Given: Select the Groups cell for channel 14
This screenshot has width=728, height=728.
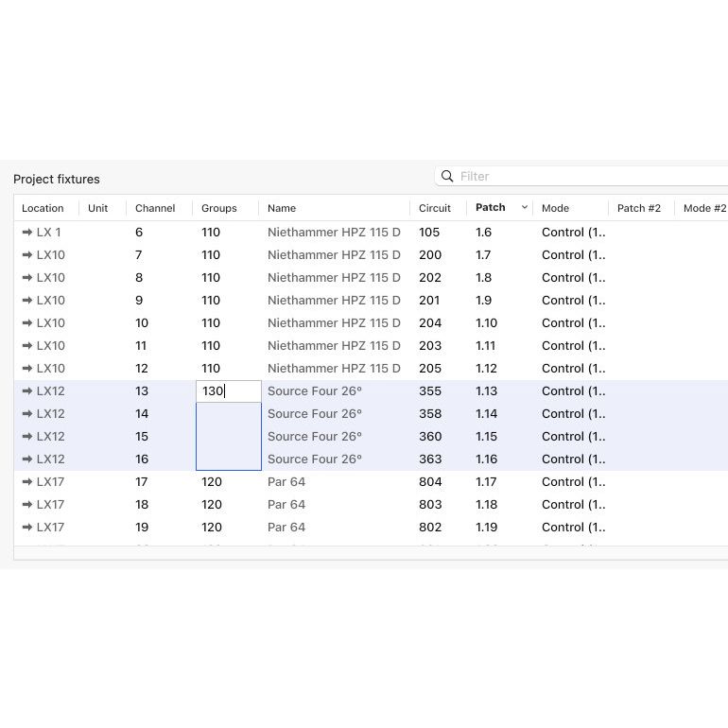Looking at the screenshot, I should pyautogui.click(x=228, y=414).
